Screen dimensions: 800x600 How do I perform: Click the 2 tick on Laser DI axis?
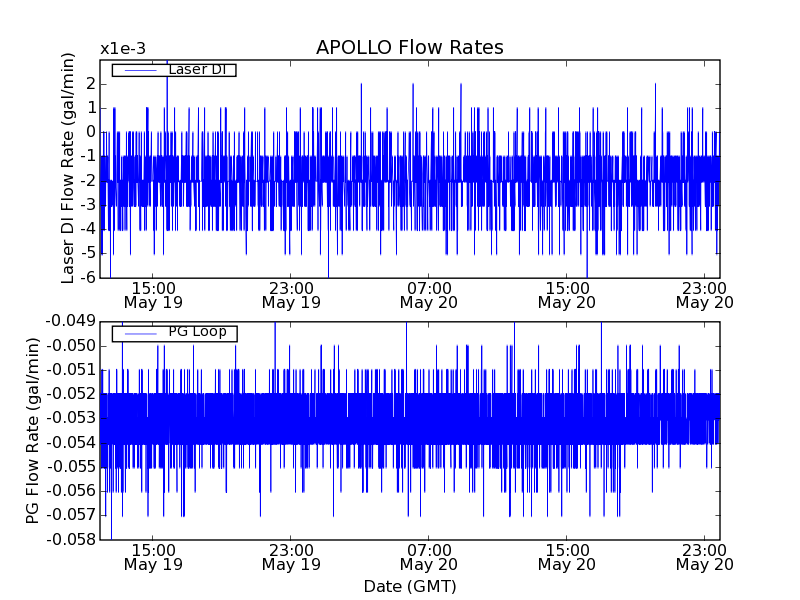[x=90, y=83]
